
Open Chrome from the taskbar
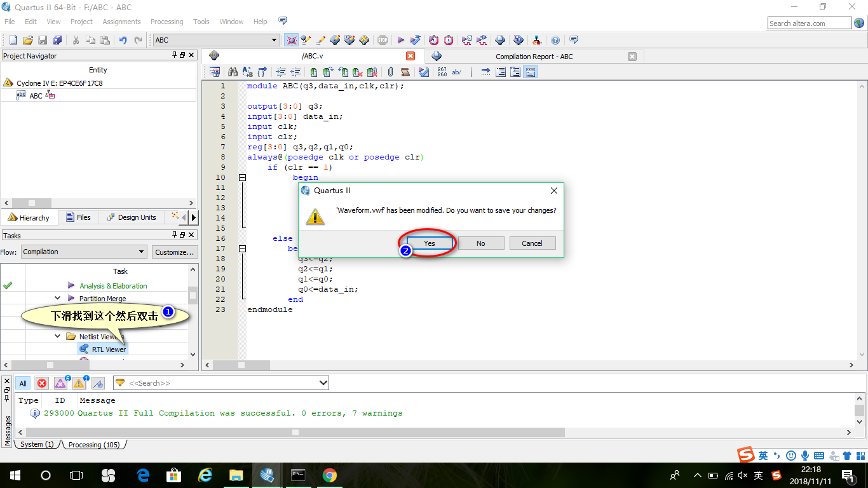point(329,475)
